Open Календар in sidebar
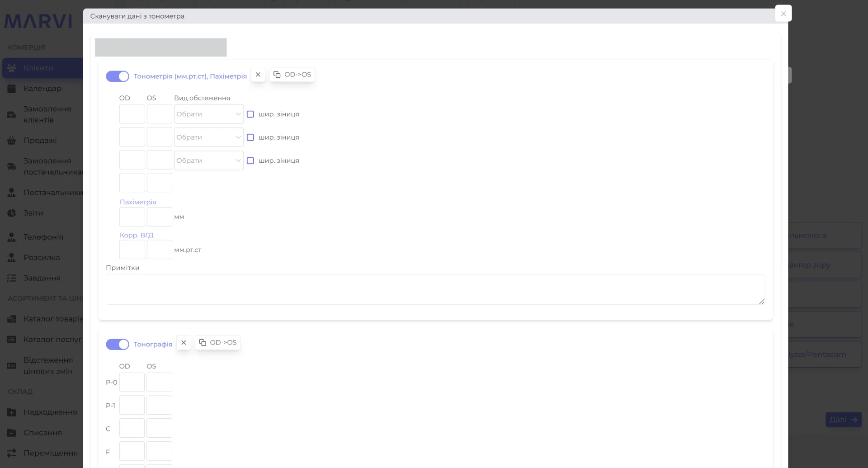Viewport: 868px width, 468px height. coord(42,89)
